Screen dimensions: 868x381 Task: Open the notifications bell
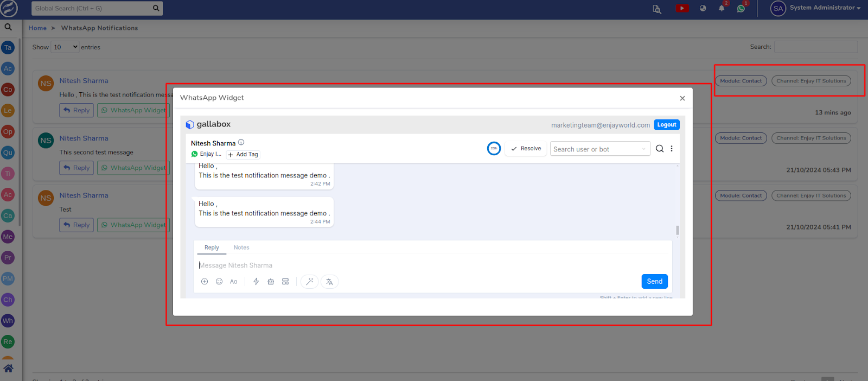click(722, 8)
